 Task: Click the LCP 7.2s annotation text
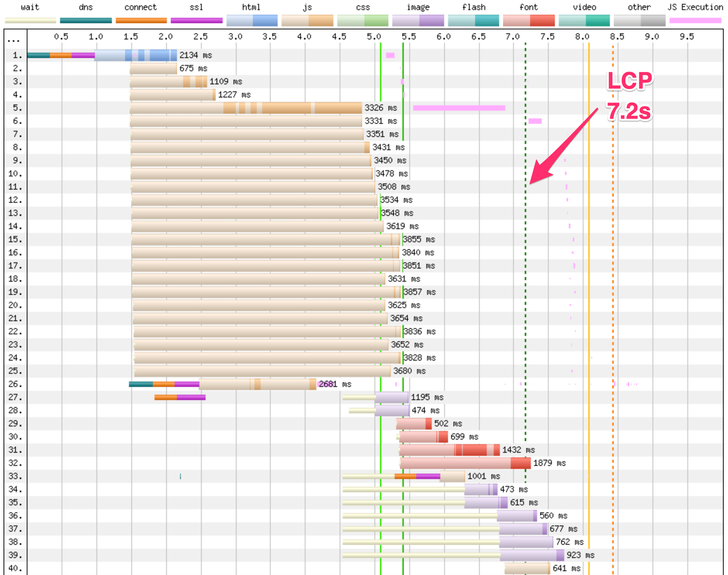(x=629, y=96)
